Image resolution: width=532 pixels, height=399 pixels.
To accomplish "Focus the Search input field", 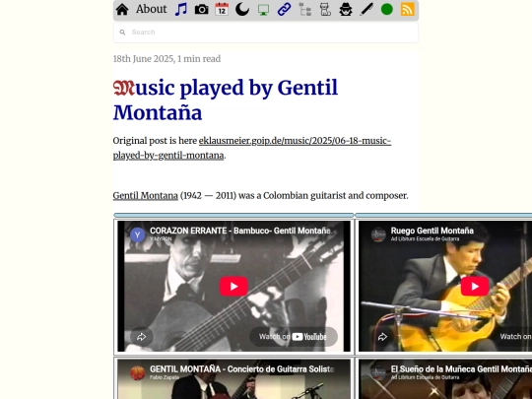I will coord(266,33).
